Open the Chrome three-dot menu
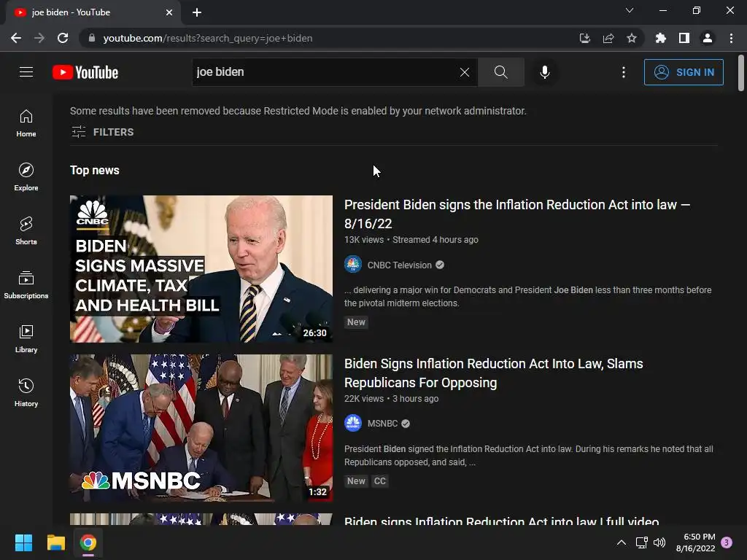This screenshot has width=747, height=560. (731, 38)
